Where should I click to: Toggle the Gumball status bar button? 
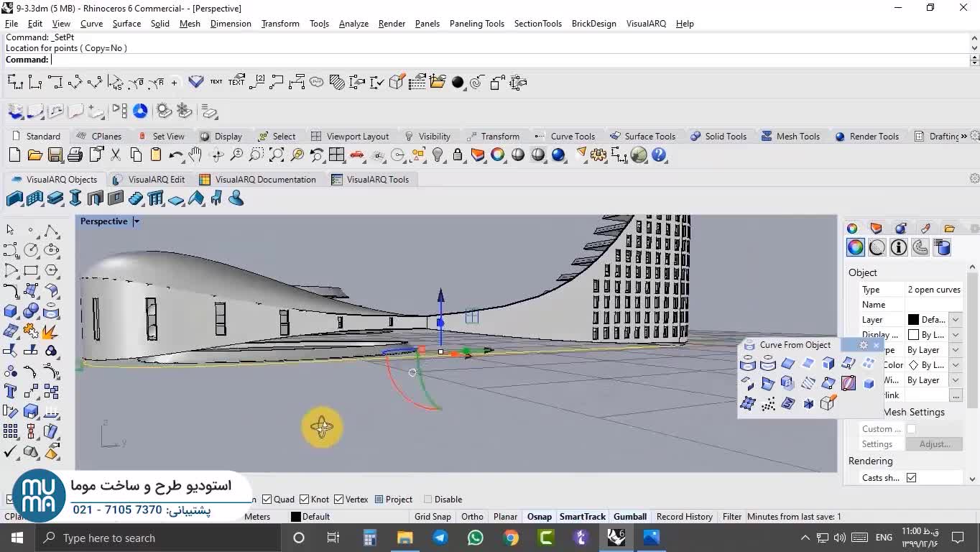click(629, 517)
